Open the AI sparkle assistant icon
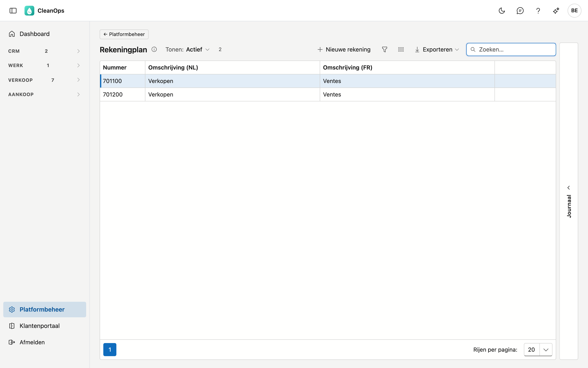 [x=556, y=11]
